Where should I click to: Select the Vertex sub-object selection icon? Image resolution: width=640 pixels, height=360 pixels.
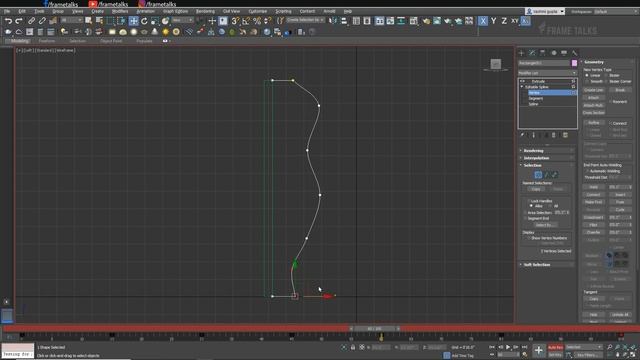pos(538,175)
